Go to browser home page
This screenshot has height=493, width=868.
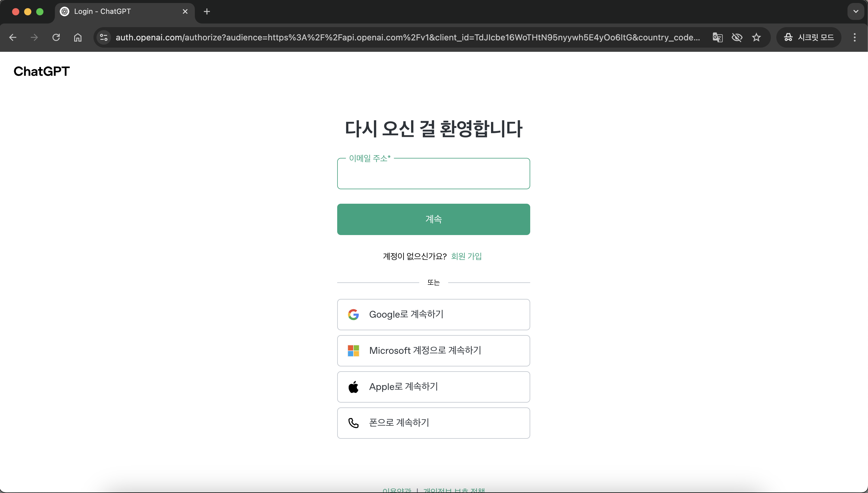click(x=78, y=37)
